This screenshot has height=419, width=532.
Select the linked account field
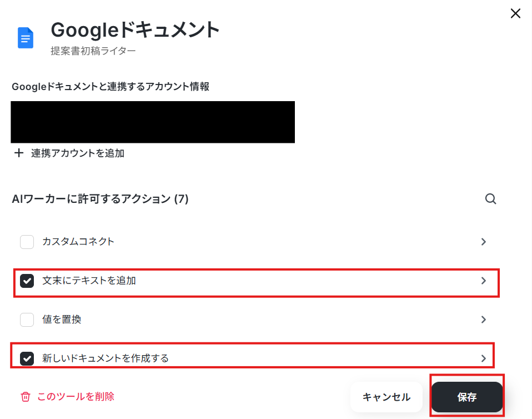153,122
